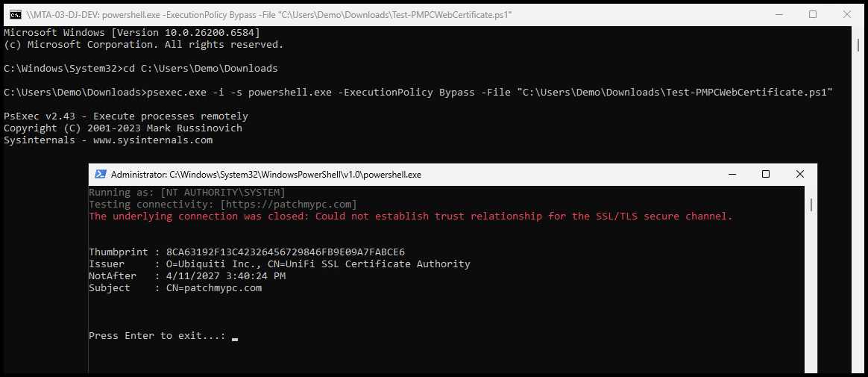The width and height of the screenshot is (868, 377).
Task: Click the PowerShell window's vertical scrollbar thumb
Action: pos(811,205)
